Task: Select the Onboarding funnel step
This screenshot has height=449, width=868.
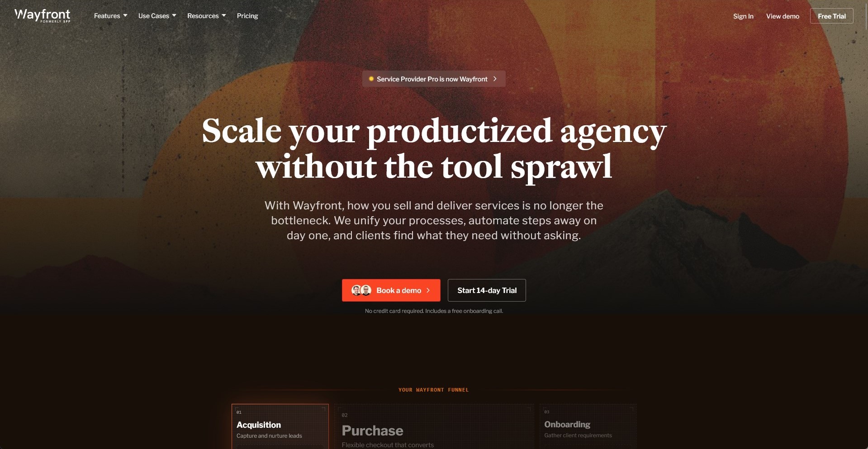Action: 588,426
